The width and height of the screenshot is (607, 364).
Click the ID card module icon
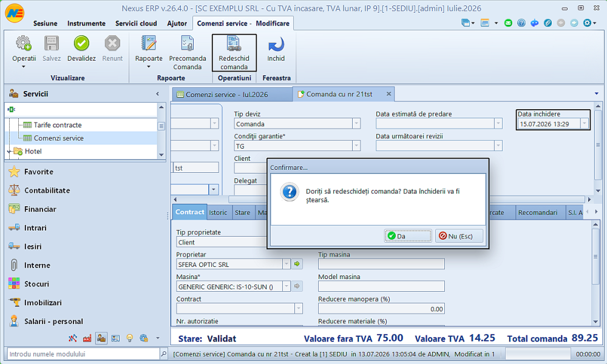(x=115, y=339)
